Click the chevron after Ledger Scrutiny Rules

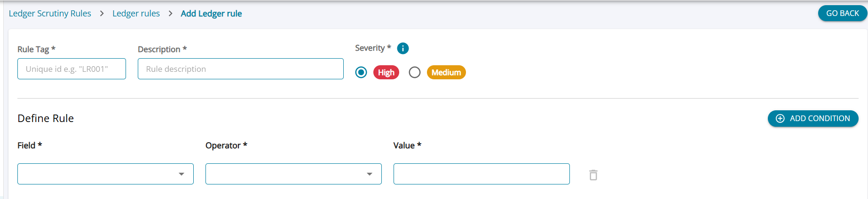(x=102, y=14)
